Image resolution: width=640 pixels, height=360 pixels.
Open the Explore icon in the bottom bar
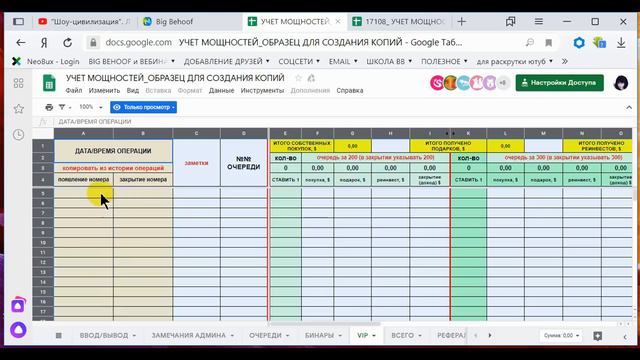(598, 336)
